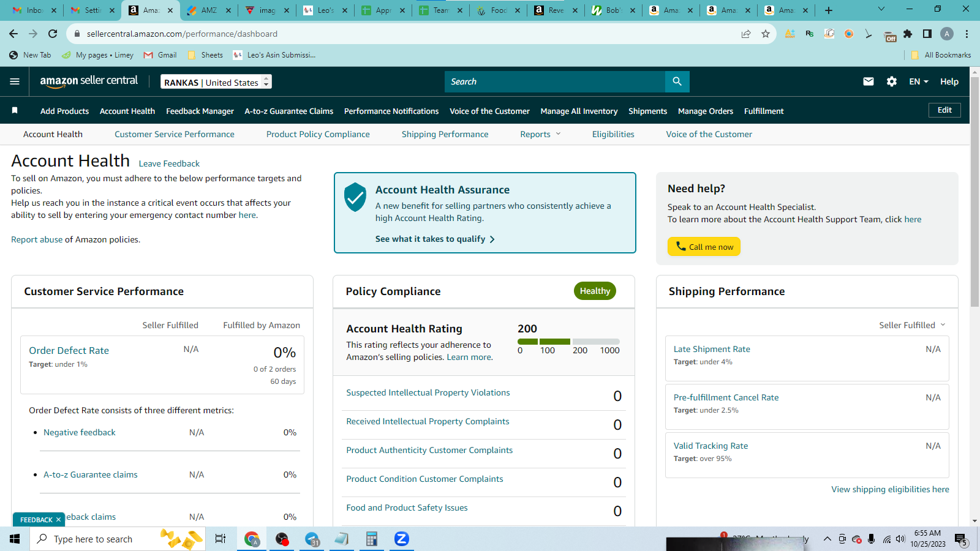This screenshot has width=980, height=551.
Task: Go back to the previous page
Action: click(x=13, y=34)
